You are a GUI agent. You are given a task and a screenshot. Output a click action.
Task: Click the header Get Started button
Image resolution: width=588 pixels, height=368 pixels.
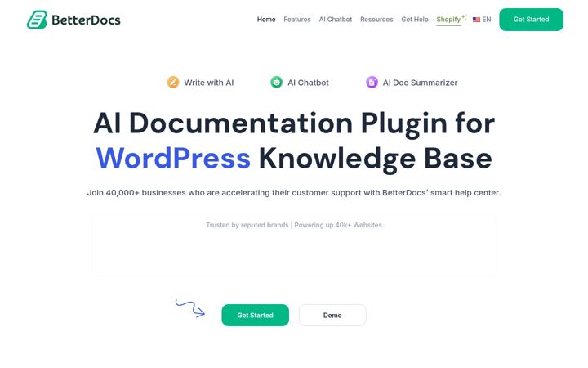click(x=531, y=20)
